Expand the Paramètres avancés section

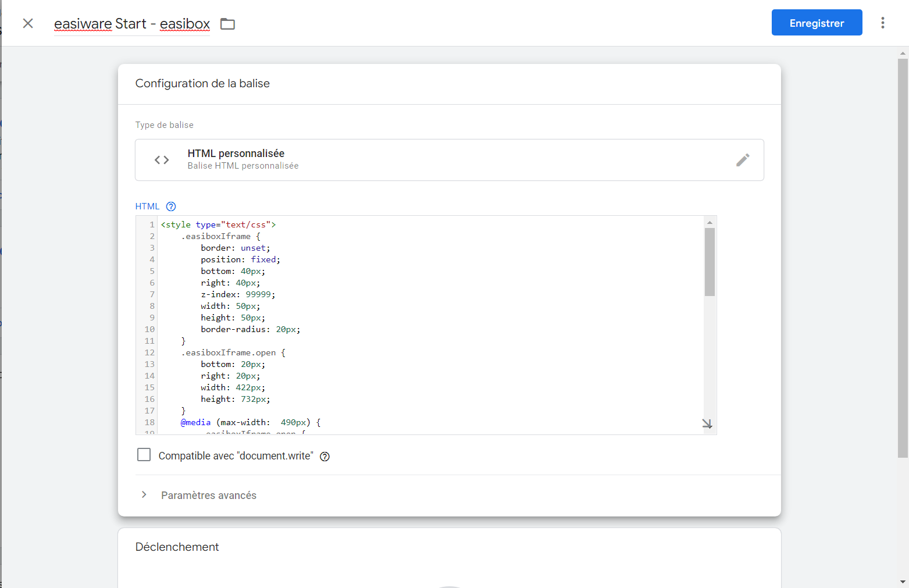point(208,495)
